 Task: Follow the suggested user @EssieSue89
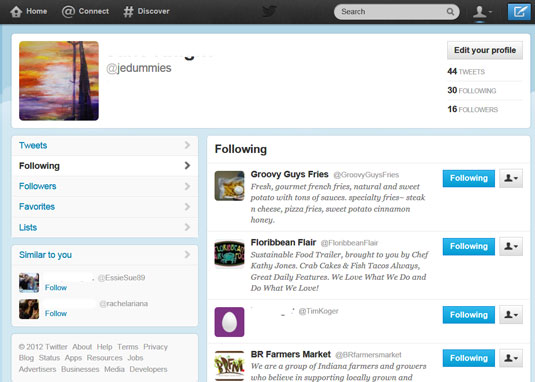[56, 288]
